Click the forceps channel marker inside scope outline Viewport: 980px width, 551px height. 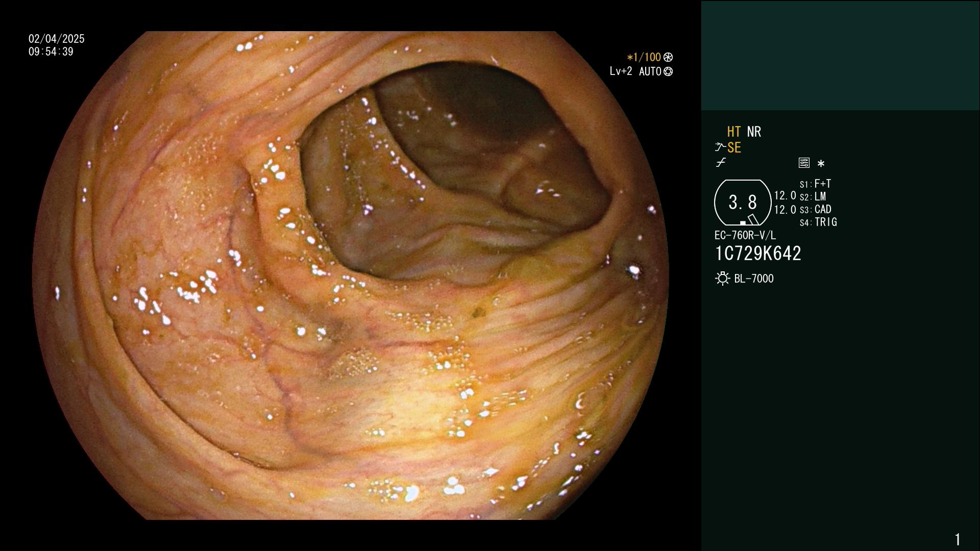coord(753,219)
